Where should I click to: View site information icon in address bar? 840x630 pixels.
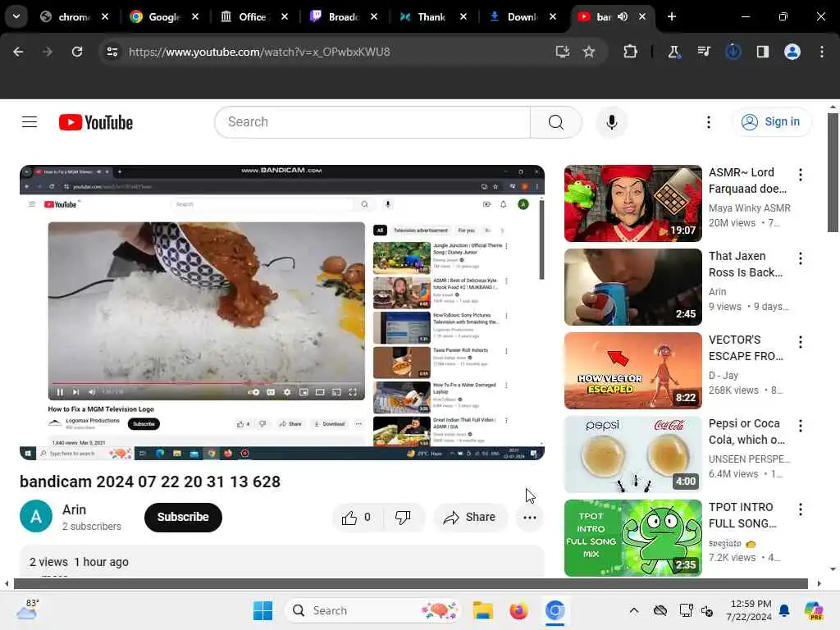112,52
